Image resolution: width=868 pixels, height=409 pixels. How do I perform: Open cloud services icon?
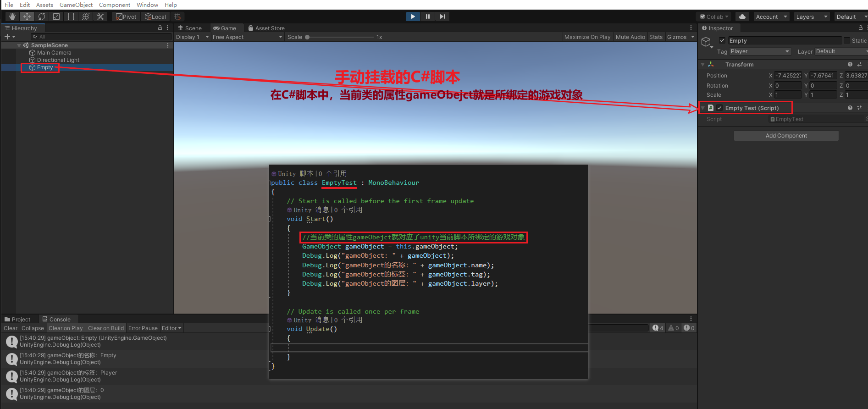coord(742,17)
